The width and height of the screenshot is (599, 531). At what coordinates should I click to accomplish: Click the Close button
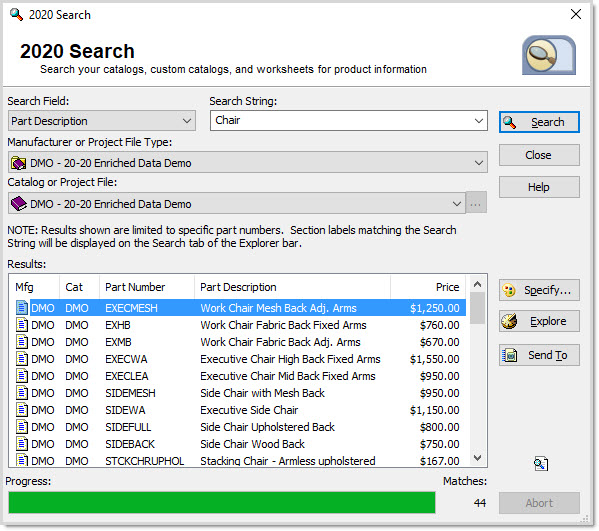click(x=539, y=155)
